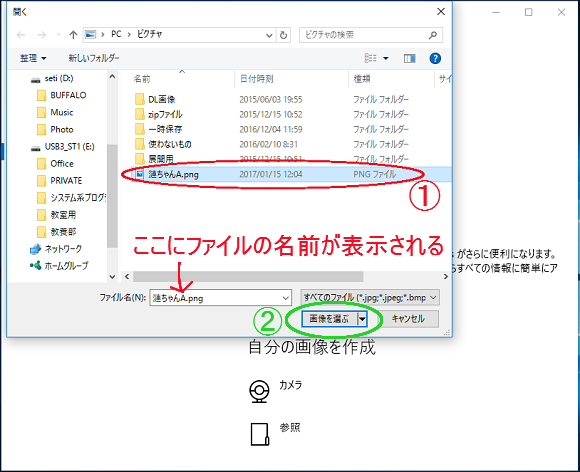Click the date 2015/06/03 19:55
The image size is (580, 472).
pyautogui.click(x=271, y=100)
